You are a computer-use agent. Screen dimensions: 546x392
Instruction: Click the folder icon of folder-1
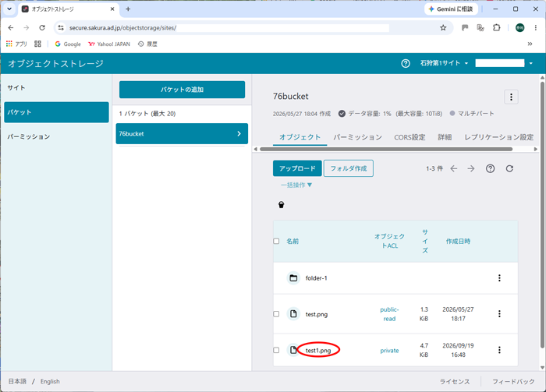293,278
